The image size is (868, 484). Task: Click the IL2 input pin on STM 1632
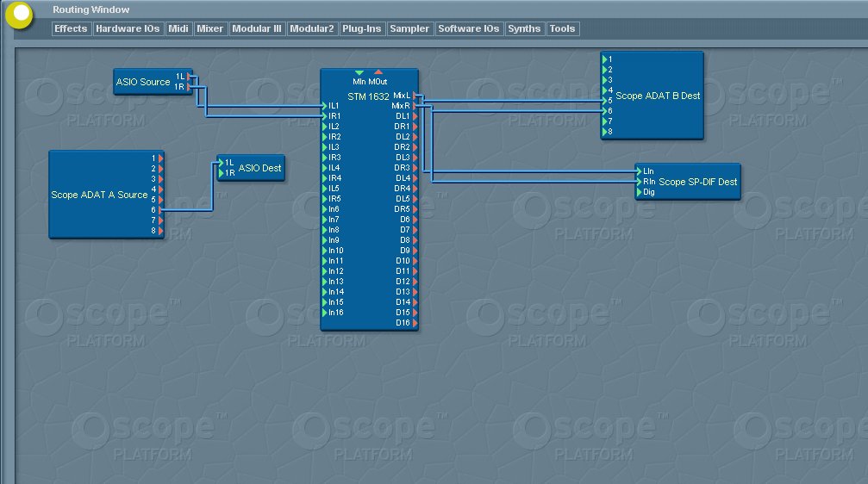click(325, 127)
